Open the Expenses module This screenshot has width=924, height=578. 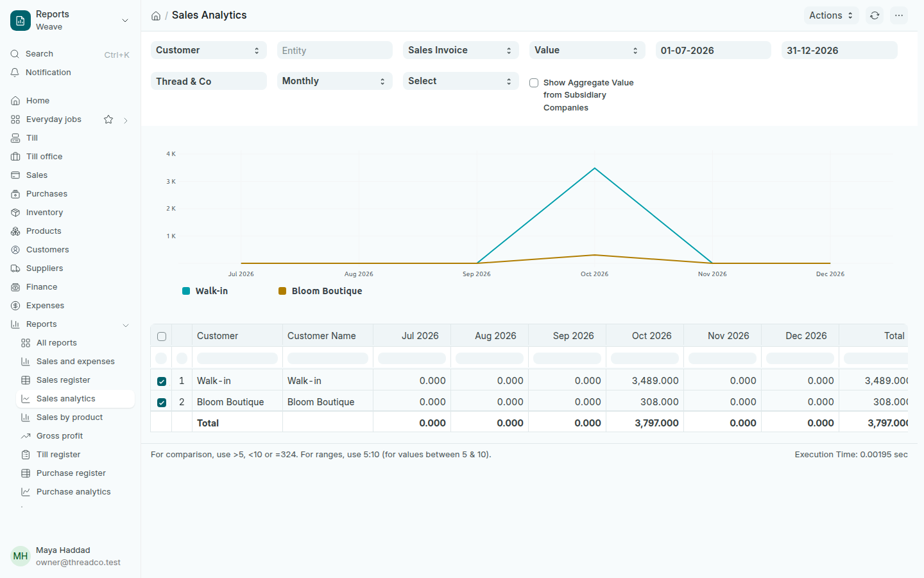[x=70, y=306]
